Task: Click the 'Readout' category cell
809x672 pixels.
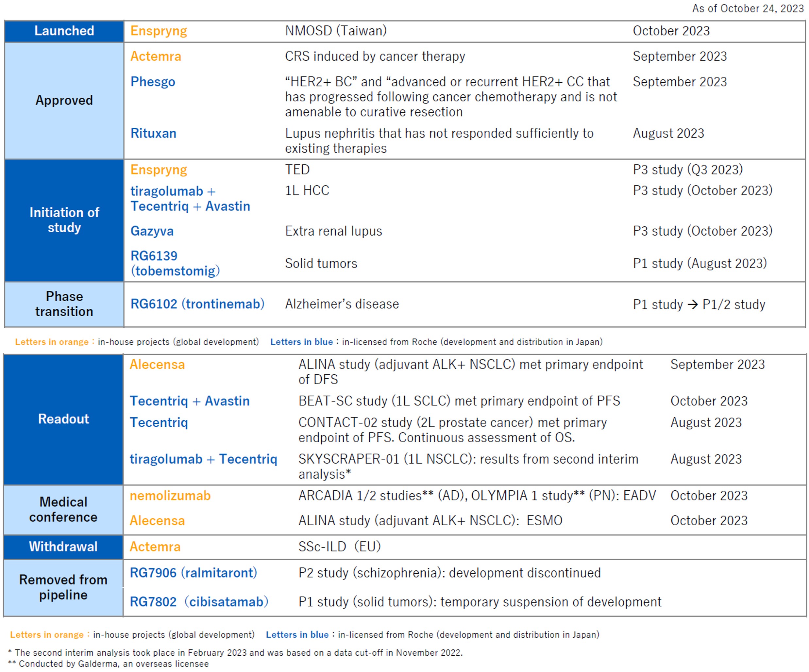Action: pos(63,419)
